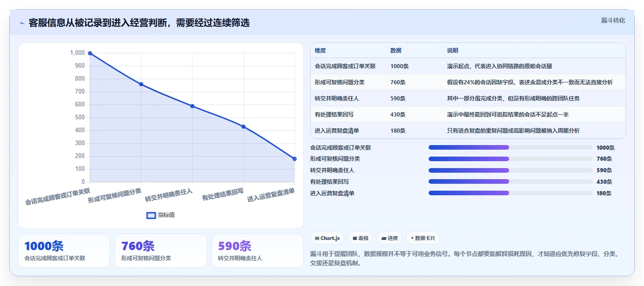Click the chart point for 形成可复核问题分类

[x=141, y=84]
